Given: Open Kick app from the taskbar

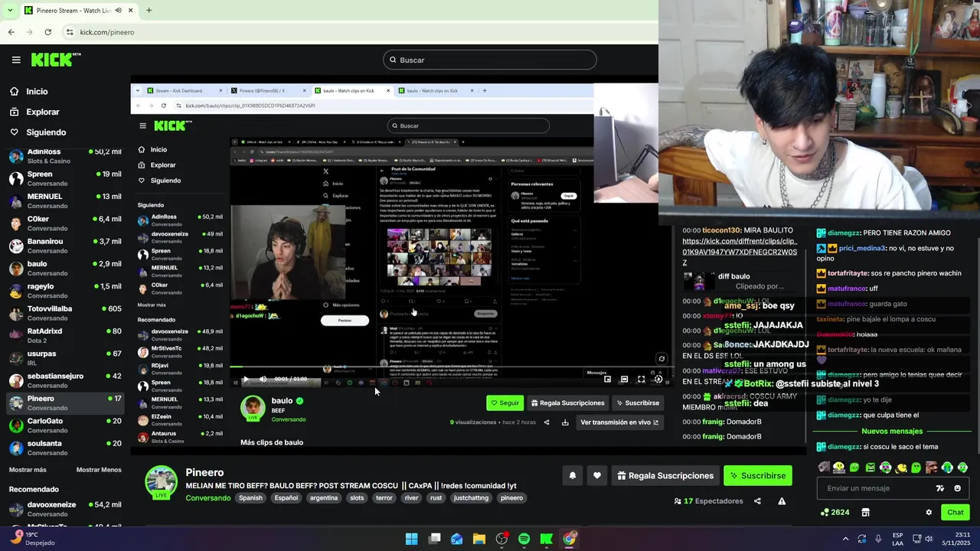Looking at the screenshot, I should pyautogui.click(x=546, y=539).
